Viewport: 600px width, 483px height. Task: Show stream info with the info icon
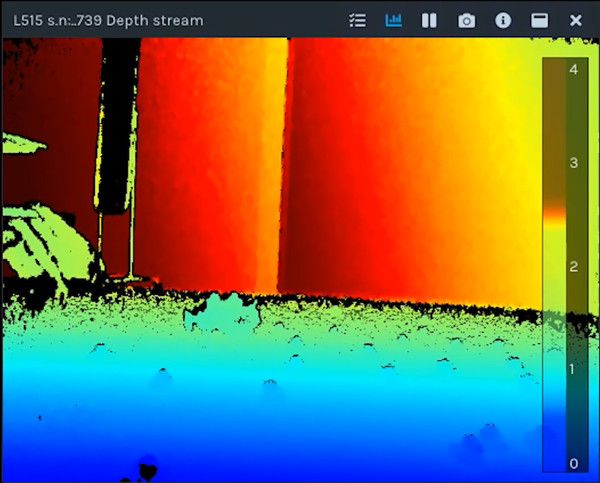click(x=503, y=20)
